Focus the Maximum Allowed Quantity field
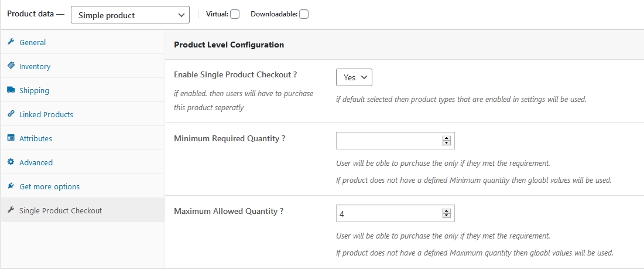This screenshot has width=644, height=269. [x=388, y=214]
